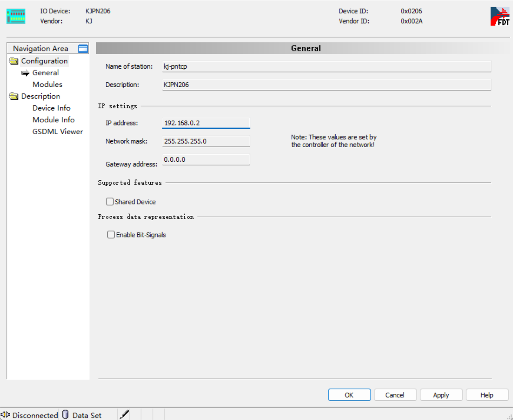This screenshot has height=420, width=513.
Task: Click the note about controller-set values
Action: click(334, 141)
